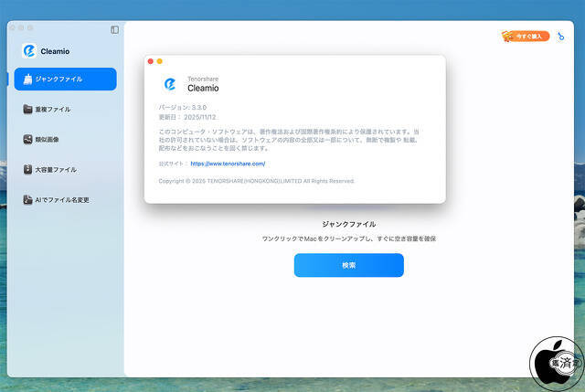Click the orange 今すぐ購入 button
Image resolution: width=585 pixels, height=392 pixels.
click(x=526, y=37)
